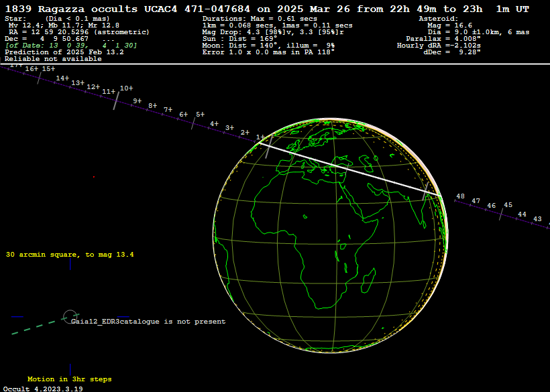550x392 pixels.
Task: Select 'Error 1.0 x 0.0 mas in PA 118°'
Action: pos(268,52)
